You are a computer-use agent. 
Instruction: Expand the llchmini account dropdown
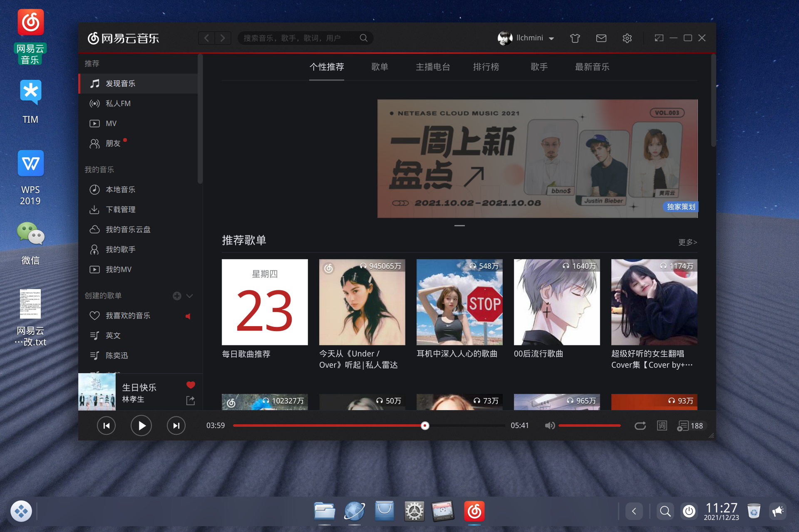click(552, 38)
